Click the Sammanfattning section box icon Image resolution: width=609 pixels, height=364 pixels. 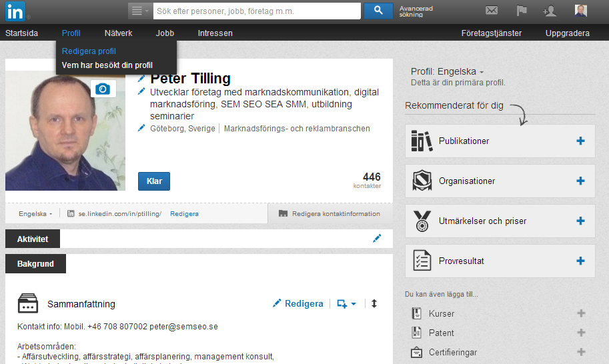[28, 303]
